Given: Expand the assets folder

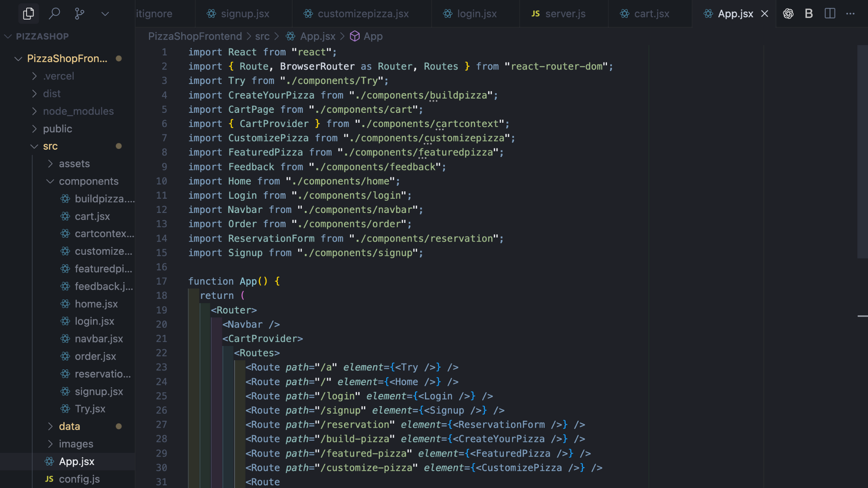Looking at the screenshot, I should [x=67, y=164].
